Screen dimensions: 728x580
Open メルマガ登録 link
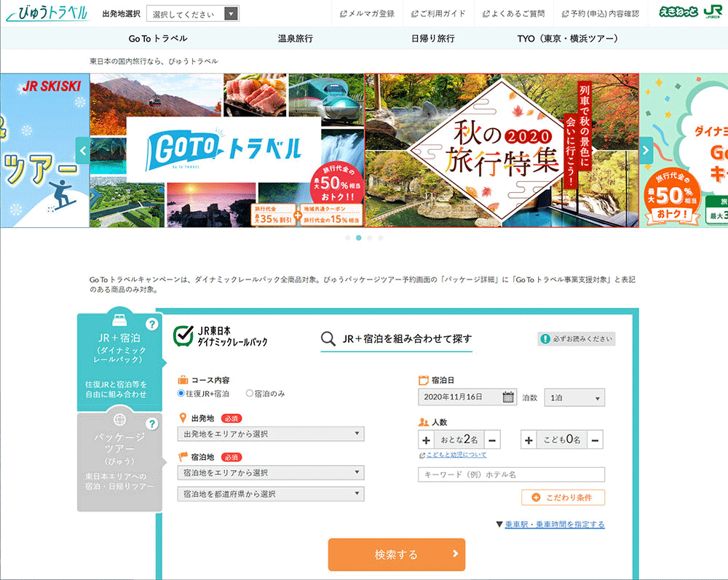click(x=367, y=13)
